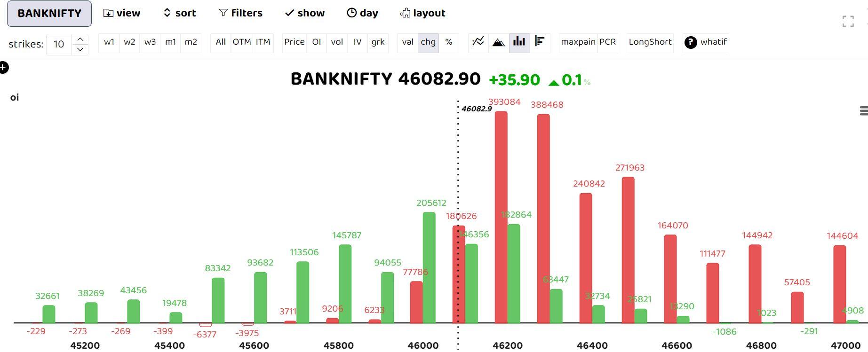Select the ITM strikes filter
Screen dimensions: 868x352
pyautogui.click(x=263, y=42)
